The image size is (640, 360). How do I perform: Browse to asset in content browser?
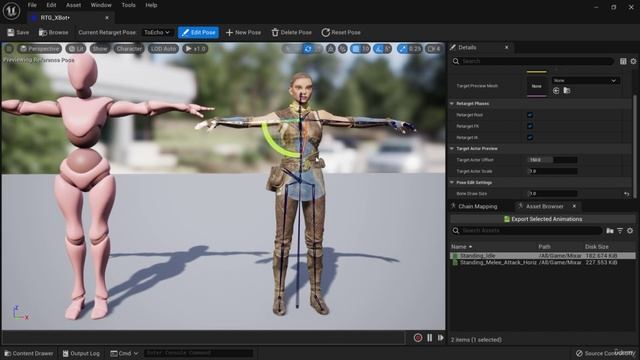[53, 32]
